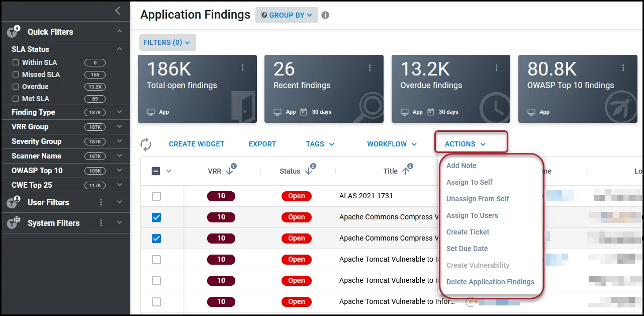The width and height of the screenshot is (644, 316).
Task: Click the Status column sort arrow
Action: tap(309, 171)
